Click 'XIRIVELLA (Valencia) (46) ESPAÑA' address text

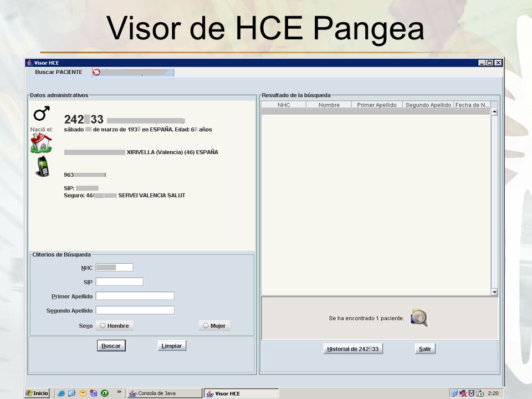point(172,152)
